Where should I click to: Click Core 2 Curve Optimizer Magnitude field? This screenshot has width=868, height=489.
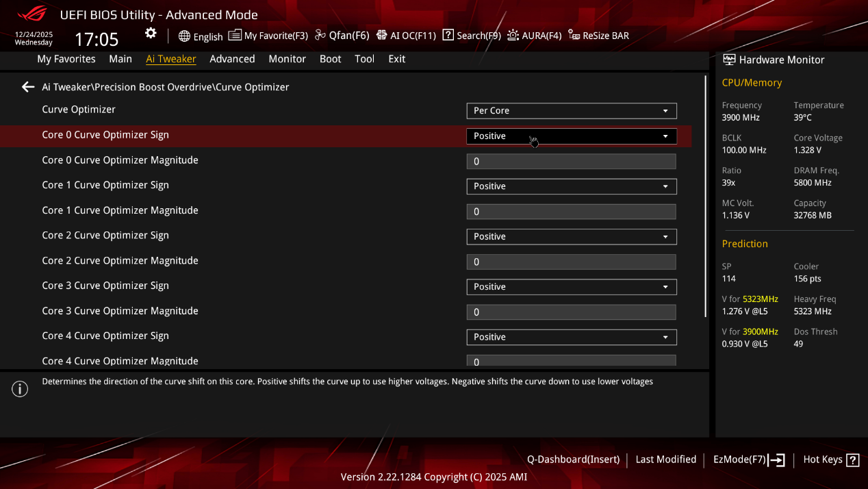click(x=572, y=262)
